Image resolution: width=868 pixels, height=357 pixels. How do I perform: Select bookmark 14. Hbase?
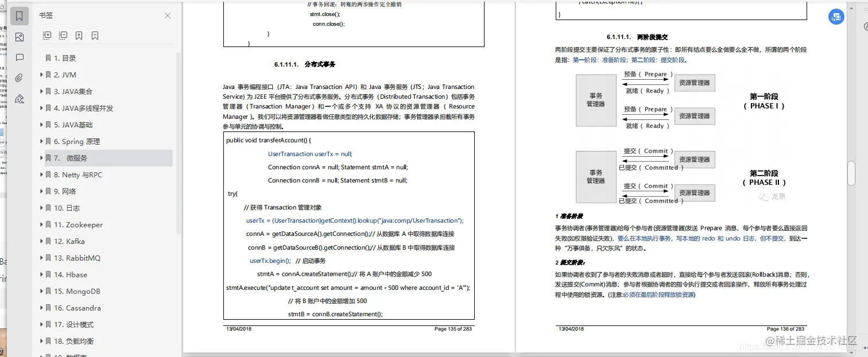point(71,275)
